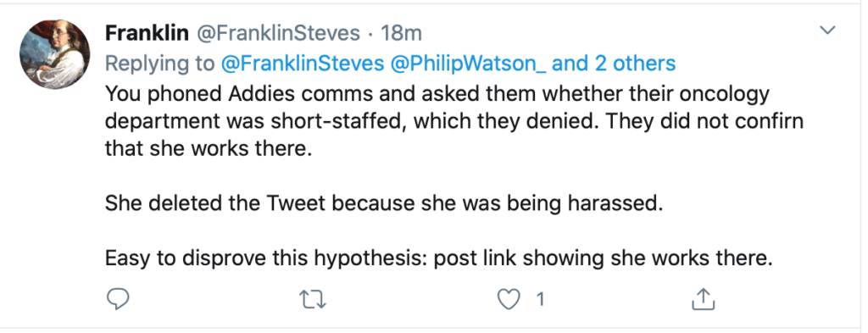Click the gray 'Replying to' label

(160, 64)
